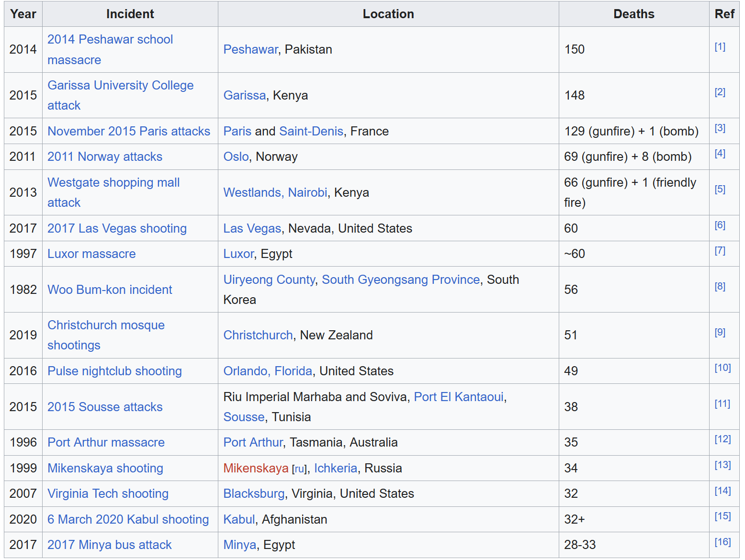
Task: Click the Blacksburg location link
Action: (254, 493)
